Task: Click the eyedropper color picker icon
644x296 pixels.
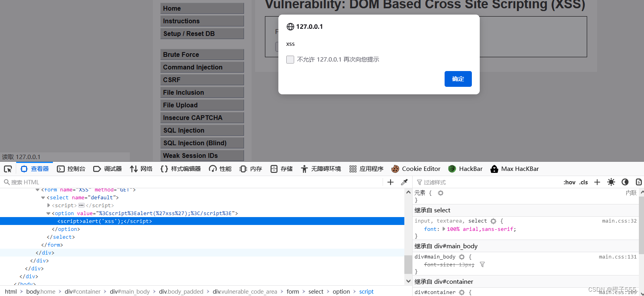Action: (404, 182)
